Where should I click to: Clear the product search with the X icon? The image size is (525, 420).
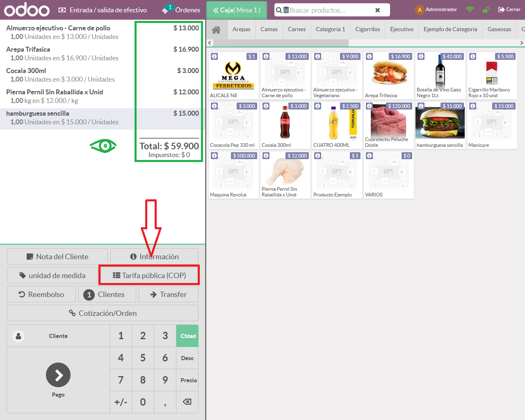[x=377, y=10]
